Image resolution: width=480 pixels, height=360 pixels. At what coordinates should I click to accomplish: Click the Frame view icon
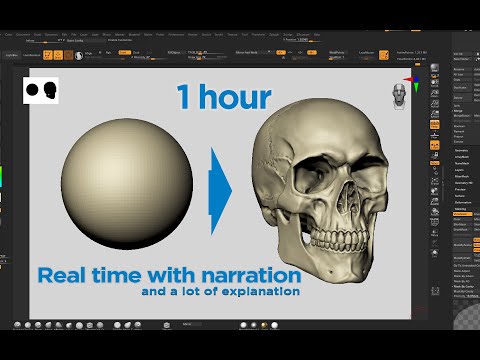click(435, 181)
